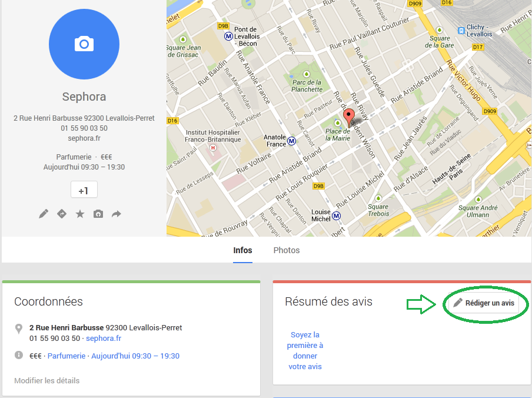
Task: Click the share arrow icon
Action: pos(117,214)
